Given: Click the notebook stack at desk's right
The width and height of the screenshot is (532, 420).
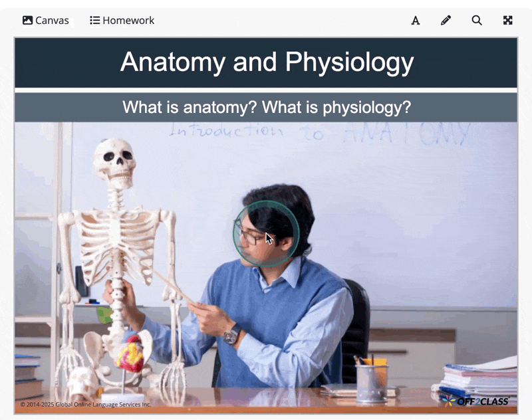Looking at the screenshot, I should pos(478,378).
